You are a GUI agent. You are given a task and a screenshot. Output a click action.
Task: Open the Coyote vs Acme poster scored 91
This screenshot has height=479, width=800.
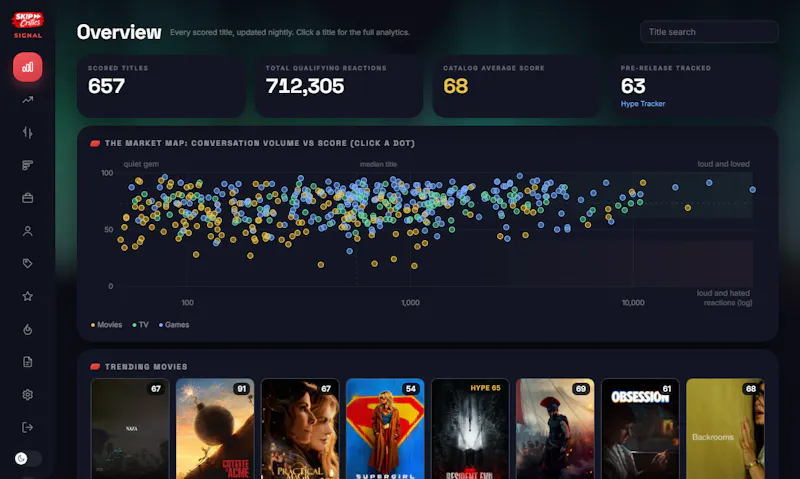215,428
